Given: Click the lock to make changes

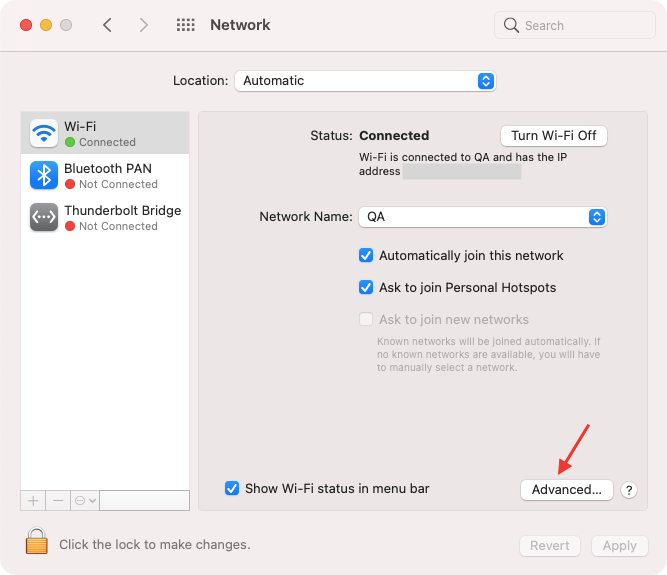Looking at the screenshot, I should 37,541.
